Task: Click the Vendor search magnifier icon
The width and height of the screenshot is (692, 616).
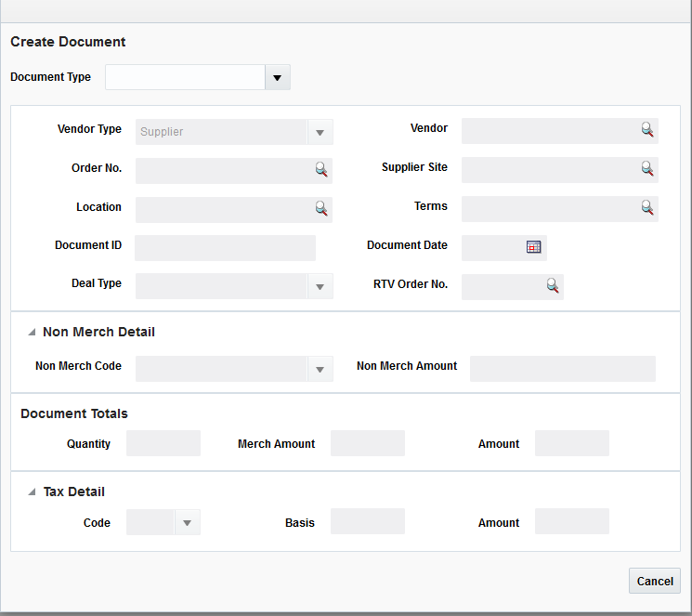Action: click(x=647, y=130)
